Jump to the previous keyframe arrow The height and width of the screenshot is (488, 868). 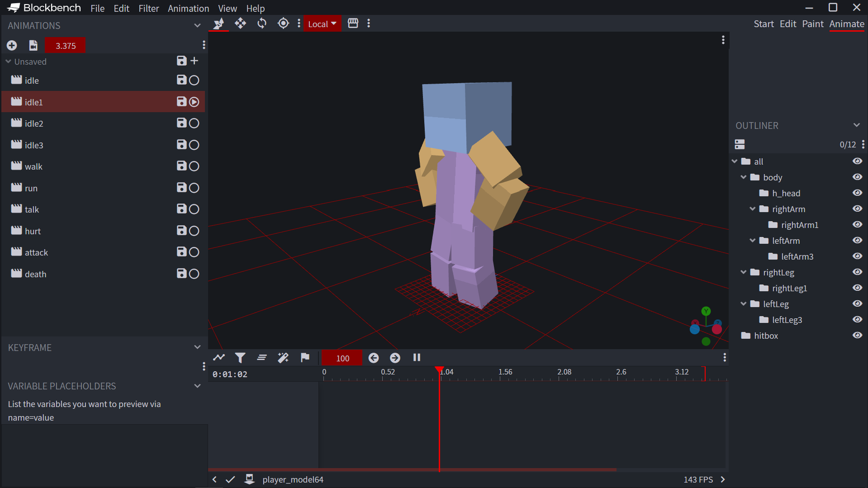(x=374, y=358)
